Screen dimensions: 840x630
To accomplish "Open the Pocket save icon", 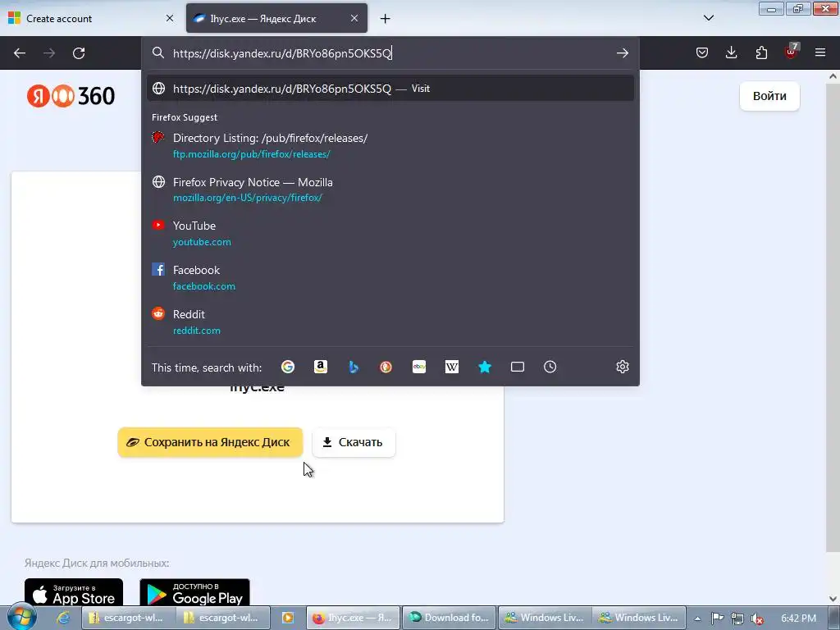I will tap(702, 52).
